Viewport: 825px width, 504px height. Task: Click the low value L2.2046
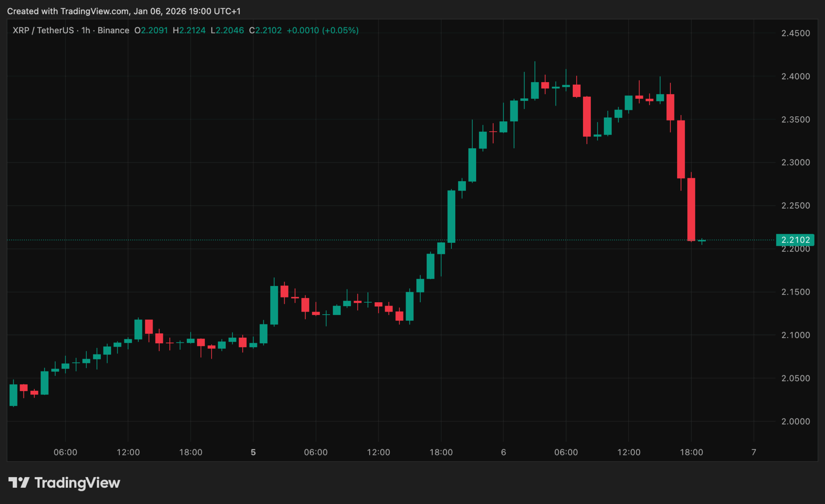(x=227, y=30)
